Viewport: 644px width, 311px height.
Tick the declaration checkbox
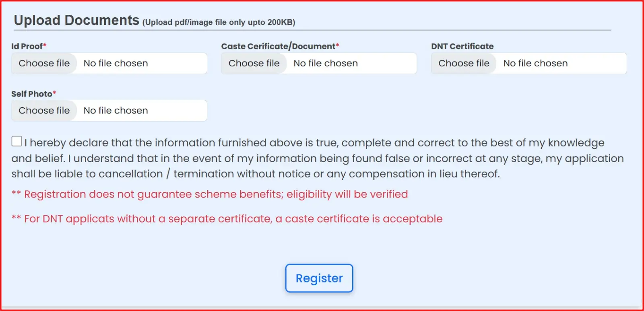(x=17, y=141)
